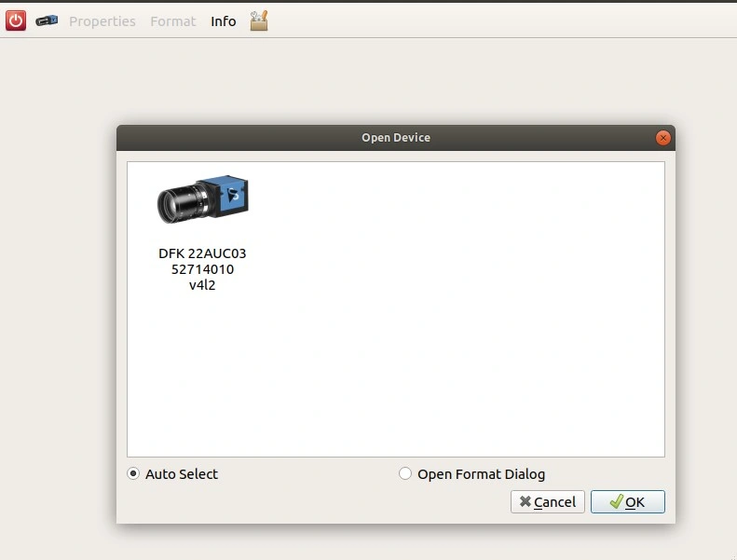Screen dimensions: 737x560
Task: Click the serial number 52714010 text
Action: (202, 269)
